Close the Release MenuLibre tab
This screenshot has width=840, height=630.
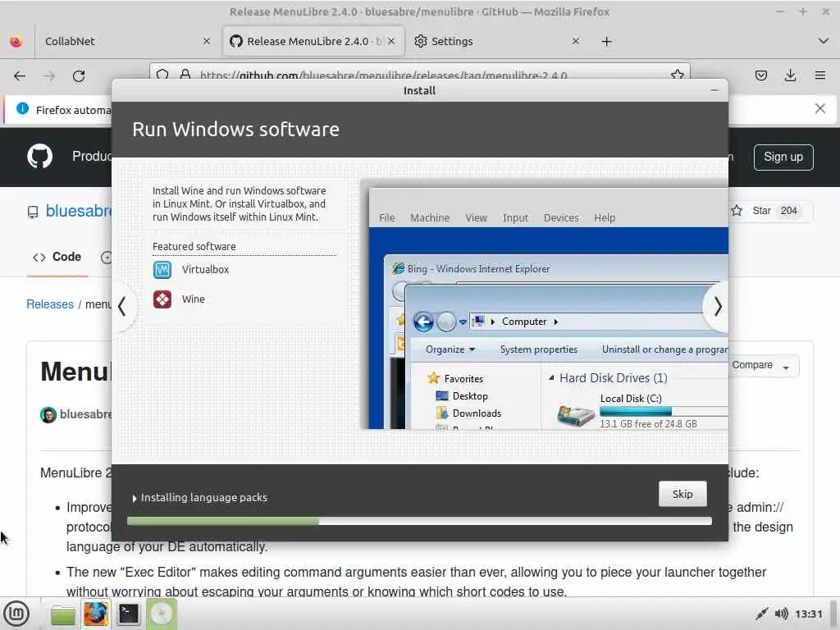[391, 41]
